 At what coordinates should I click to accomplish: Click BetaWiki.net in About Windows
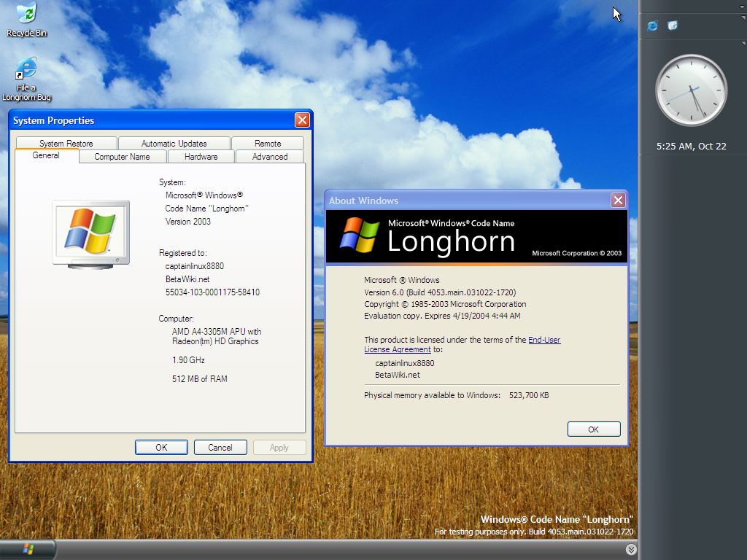[398, 375]
